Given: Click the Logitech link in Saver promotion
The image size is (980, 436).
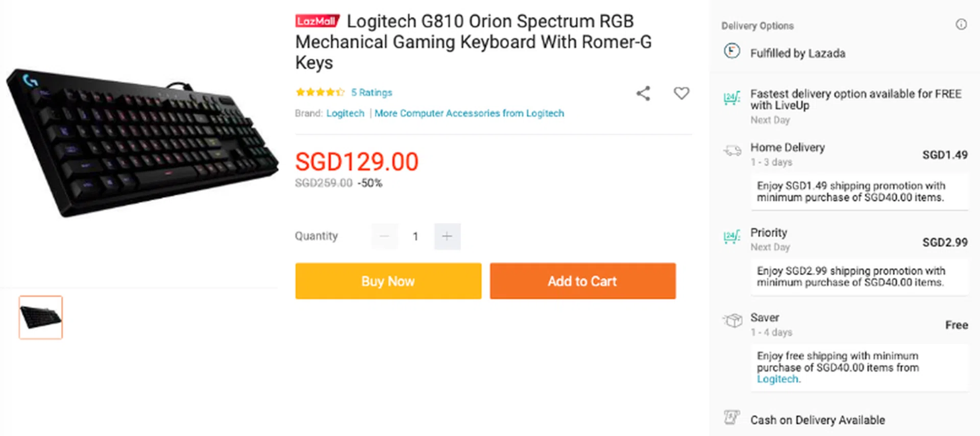Looking at the screenshot, I should (x=777, y=379).
